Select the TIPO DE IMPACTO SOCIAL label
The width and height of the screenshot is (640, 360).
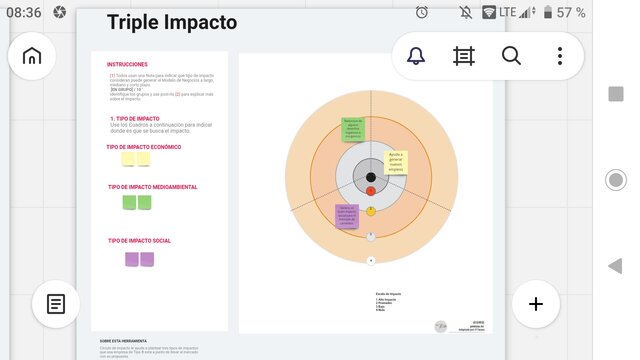(139, 241)
